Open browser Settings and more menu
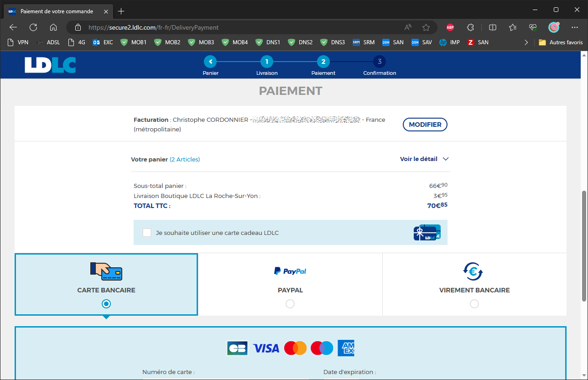 pos(575,27)
